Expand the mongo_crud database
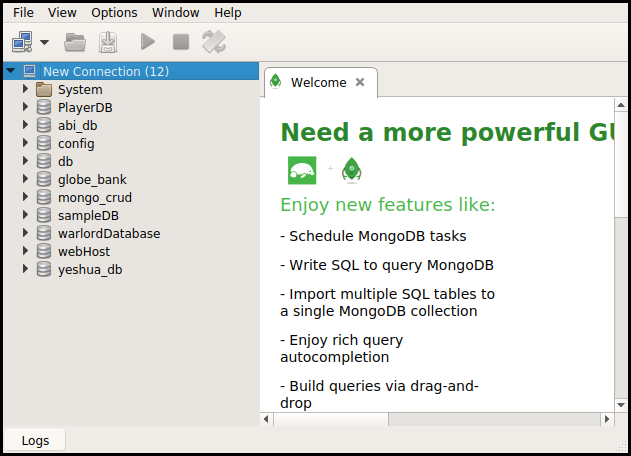The width and height of the screenshot is (631, 456). pos(25,197)
